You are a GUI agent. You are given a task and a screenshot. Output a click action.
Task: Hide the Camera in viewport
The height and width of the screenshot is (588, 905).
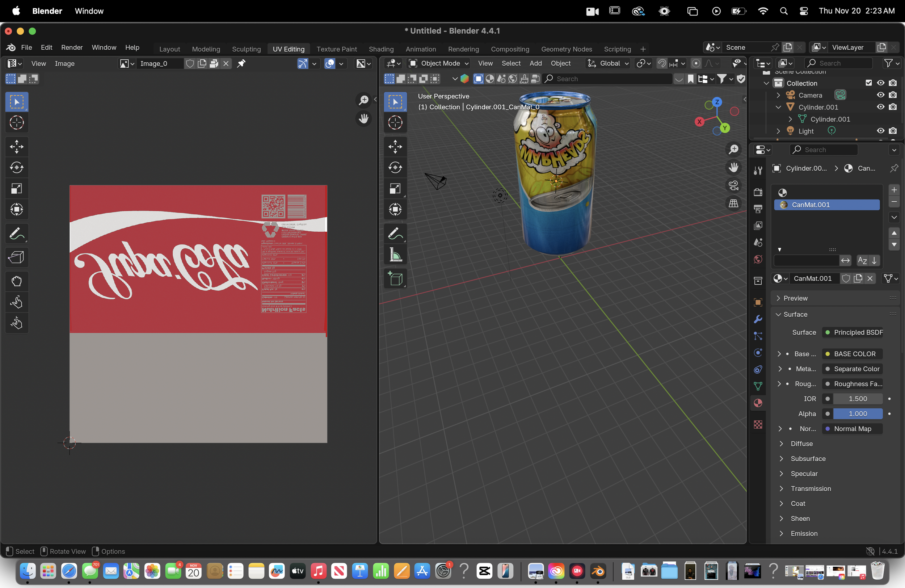[x=881, y=95]
